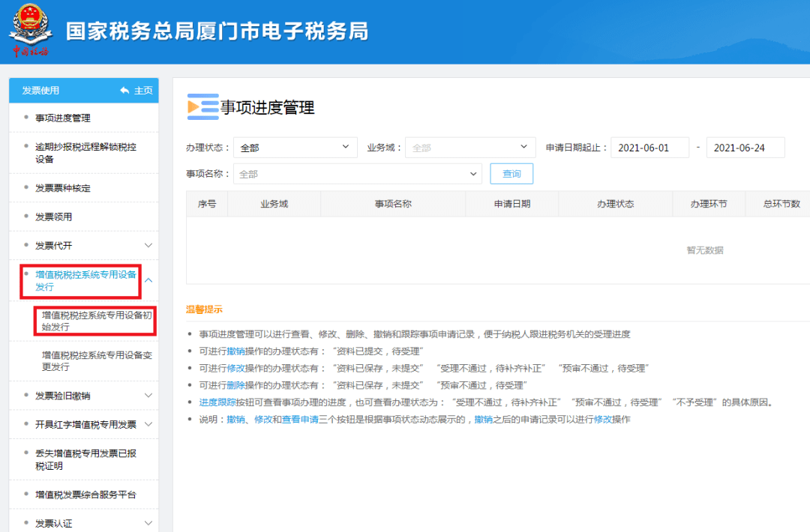Click the 查询 search button
Viewport: 810px width, 532px height.
[511, 173]
